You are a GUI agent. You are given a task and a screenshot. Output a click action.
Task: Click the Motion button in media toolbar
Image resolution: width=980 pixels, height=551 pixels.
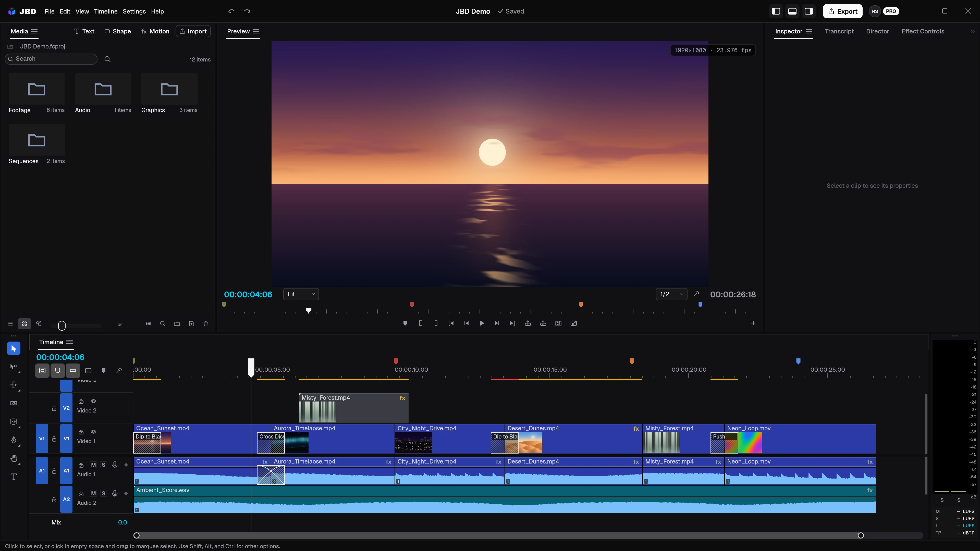(155, 31)
